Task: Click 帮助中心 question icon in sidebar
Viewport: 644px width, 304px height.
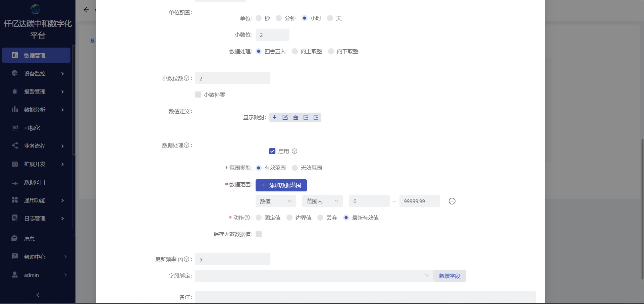Action: tap(15, 256)
